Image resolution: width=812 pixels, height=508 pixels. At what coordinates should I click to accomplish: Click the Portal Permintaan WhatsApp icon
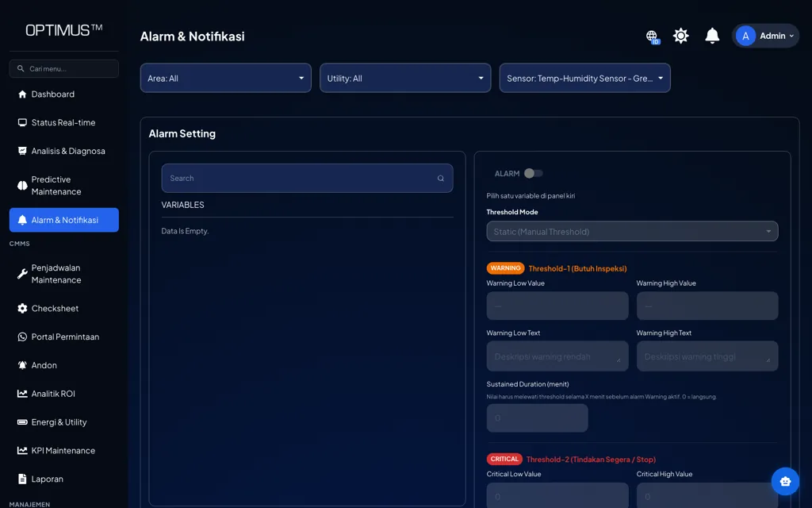pyautogui.click(x=22, y=337)
